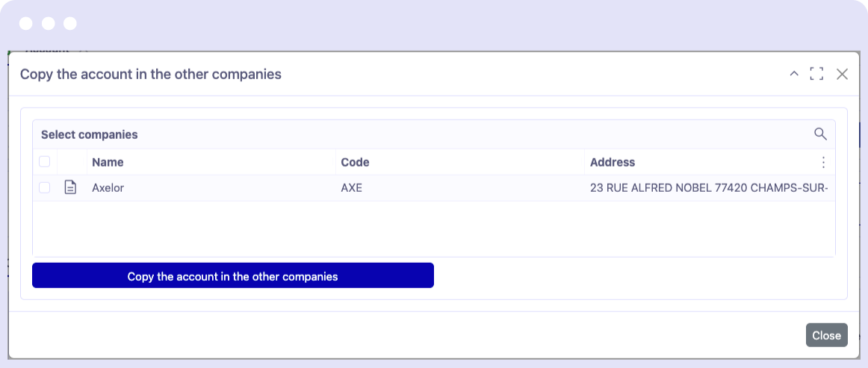The width and height of the screenshot is (868, 368).
Task: Expand the dialog to fullscreen
Action: tap(816, 74)
